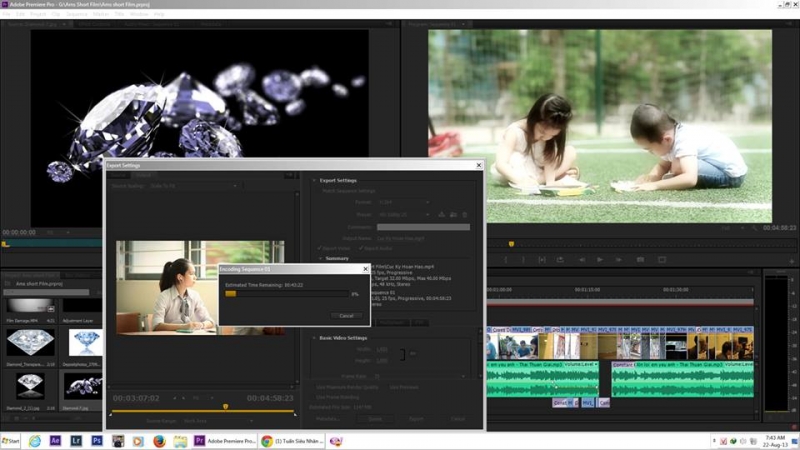The width and height of the screenshot is (800, 450).
Task: Collapse the Basic Video Settings section
Action: (x=314, y=338)
